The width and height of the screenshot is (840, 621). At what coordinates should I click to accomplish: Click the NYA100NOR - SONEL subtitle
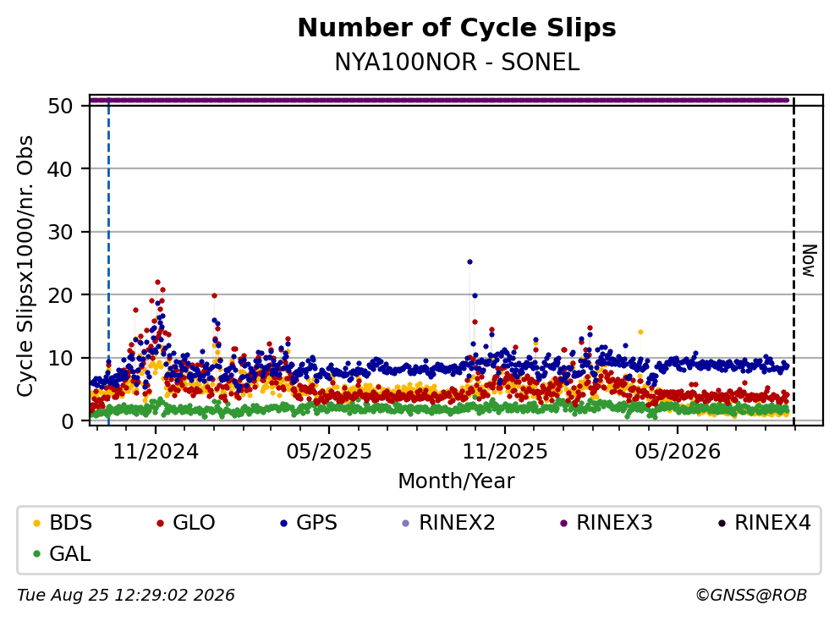click(x=457, y=63)
